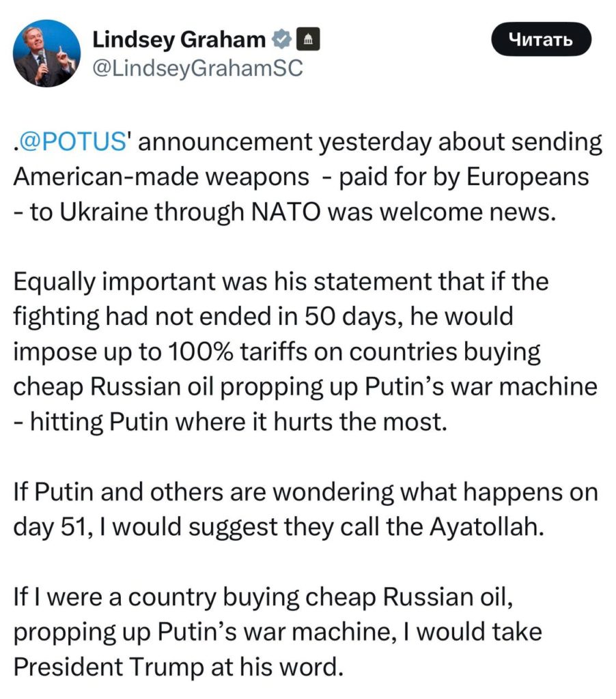Click the blue verified checkmark badge

pyautogui.click(x=281, y=40)
